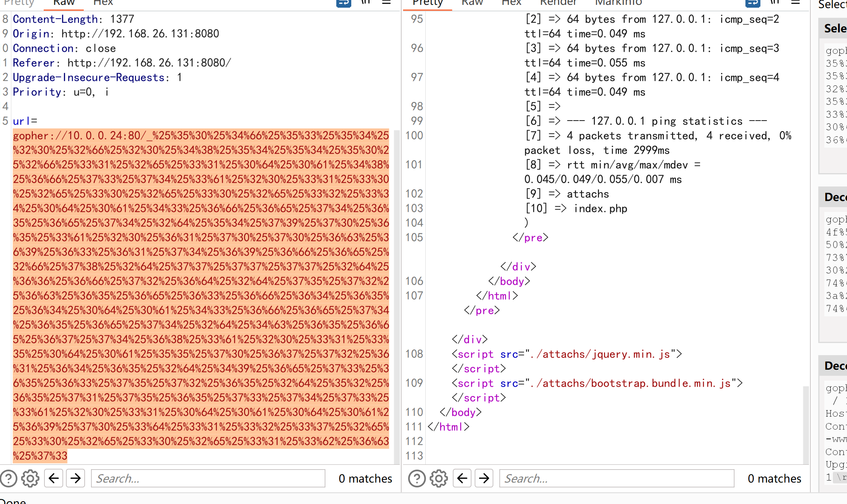Open request panel search settings gear
Viewport: 847px width, 504px height.
pyautogui.click(x=30, y=479)
